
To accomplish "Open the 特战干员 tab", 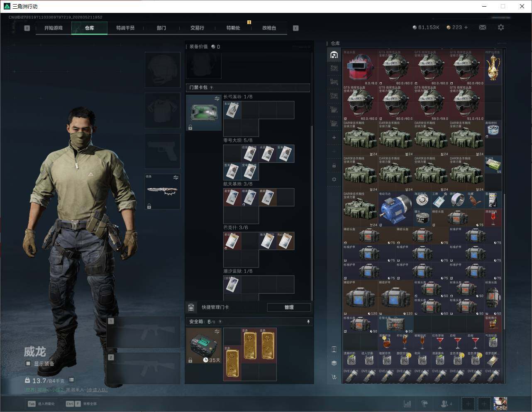I will click(x=125, y=28).
